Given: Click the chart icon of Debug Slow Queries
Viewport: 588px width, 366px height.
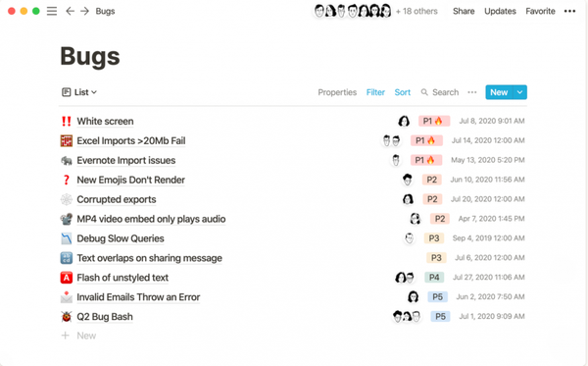Looking at the screenshot, I should [67, 238].
